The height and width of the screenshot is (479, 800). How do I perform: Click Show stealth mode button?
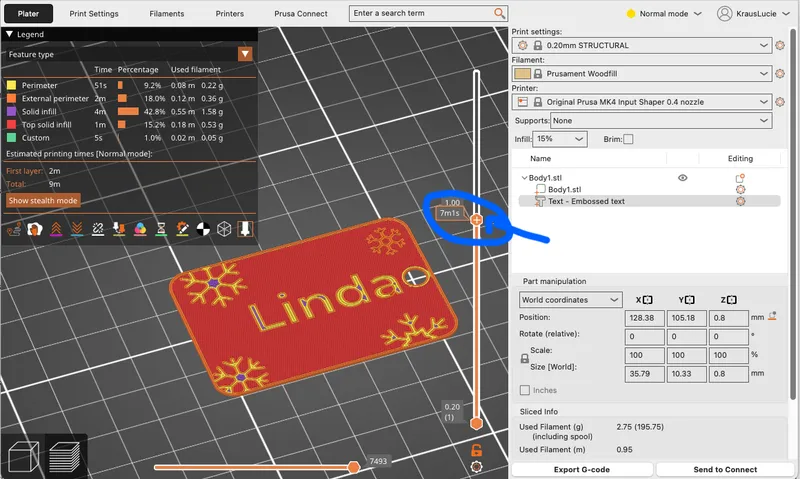[43, 200]
